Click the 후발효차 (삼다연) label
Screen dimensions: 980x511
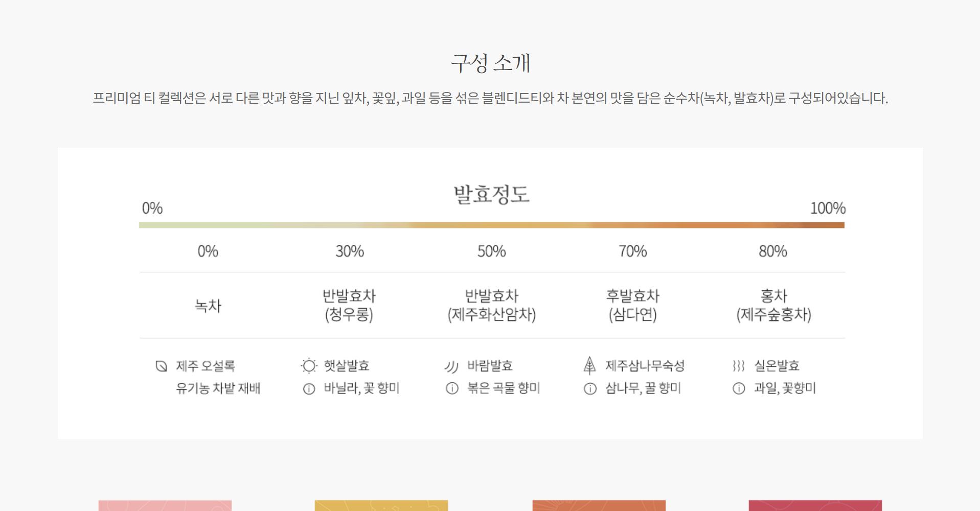tap(632, 305)
